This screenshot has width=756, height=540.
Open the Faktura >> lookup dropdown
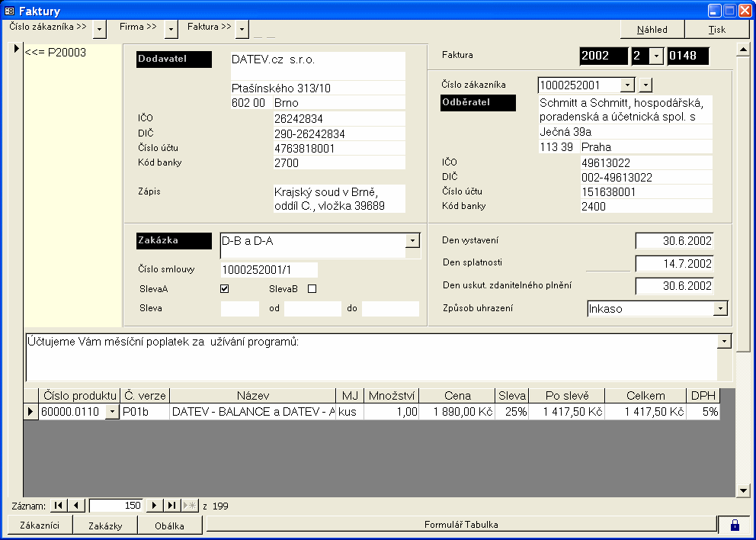click(242, 29)
